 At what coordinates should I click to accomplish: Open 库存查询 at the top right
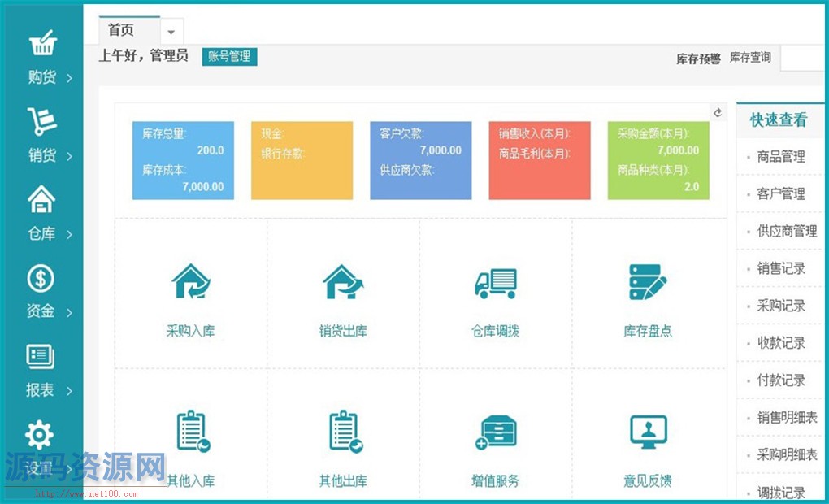(750, 59)
